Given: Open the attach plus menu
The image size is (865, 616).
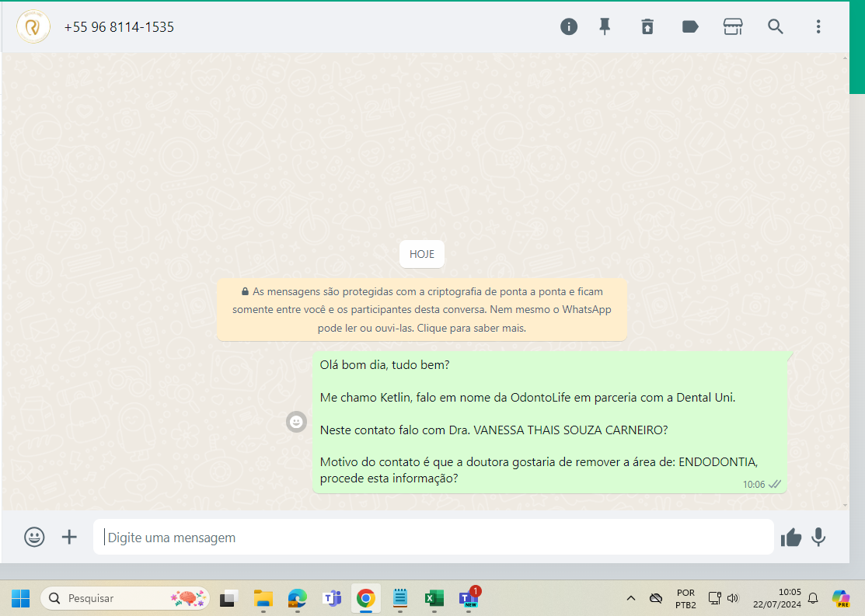Looking at the screenshot, I should click(x=69, y=537).
